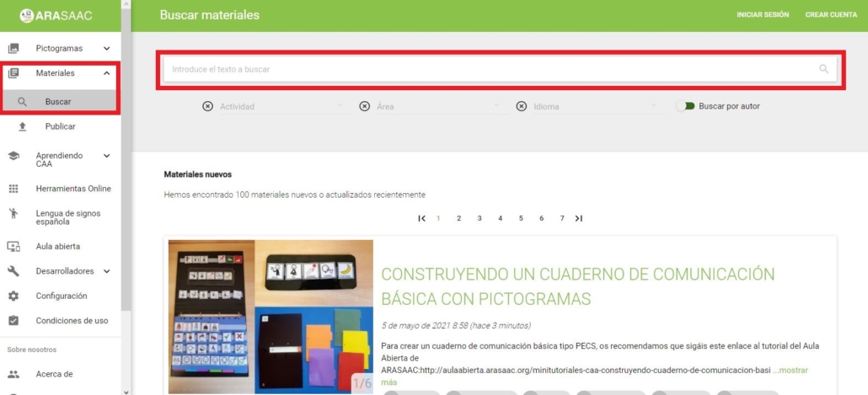Go to results page 7
The image size is (868, 395).
click(x=562, y=218)
